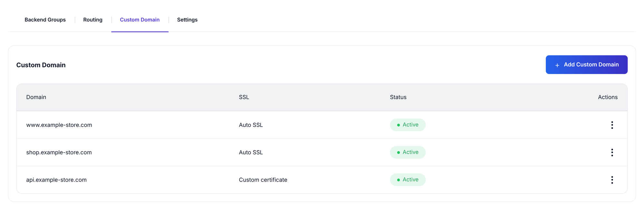Switch to the Routing tab
The width and height of the screenshot is (644, 210).
[93, 20]
